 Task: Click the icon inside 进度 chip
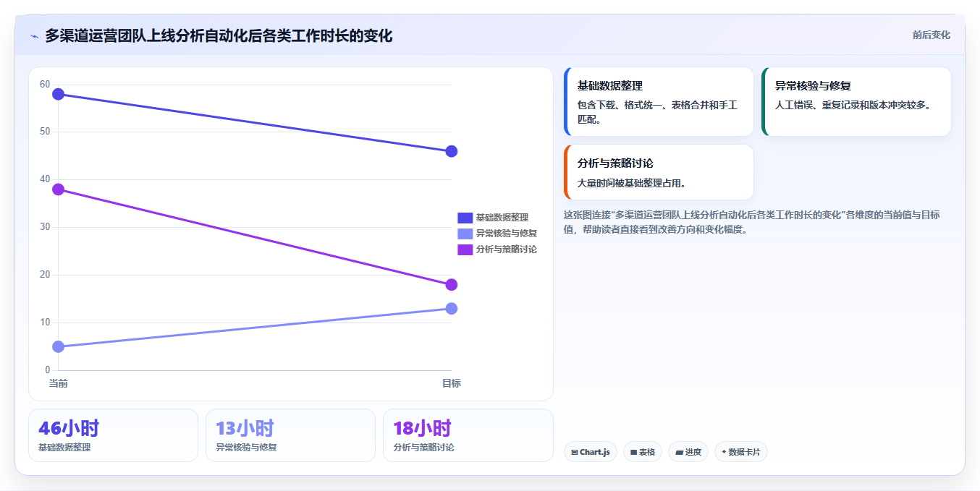click(x=679, y=453)
